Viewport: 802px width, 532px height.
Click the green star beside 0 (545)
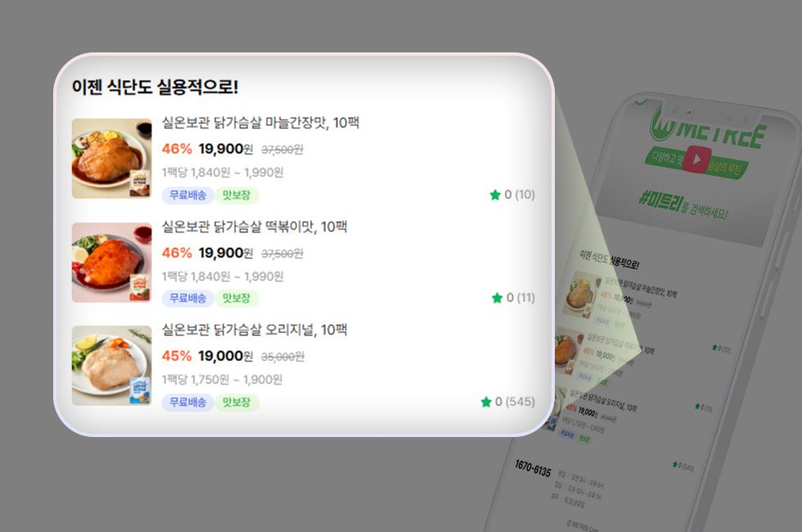[486, 402]
